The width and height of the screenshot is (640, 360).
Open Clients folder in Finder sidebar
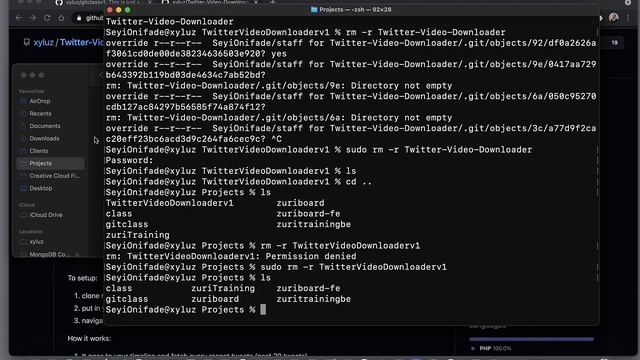38,151
